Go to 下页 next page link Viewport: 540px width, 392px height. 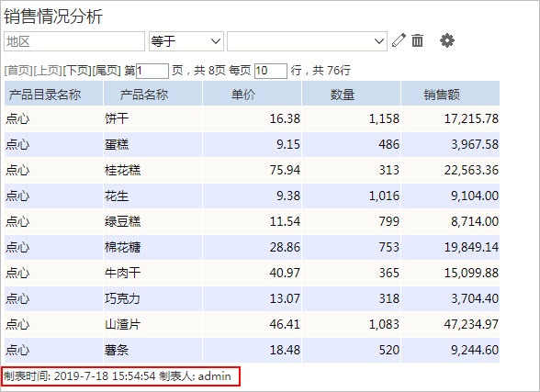[77, 71]
